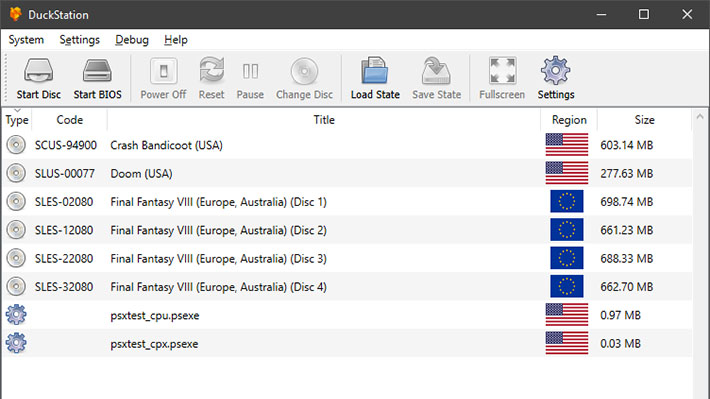Click the disc icon beside SLUS-00077

click(16, 173)
